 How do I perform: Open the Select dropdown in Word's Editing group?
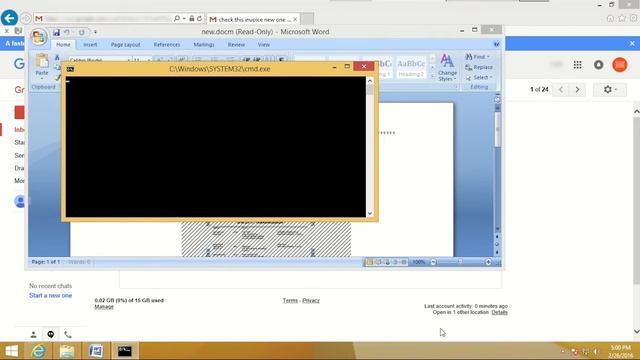(x=479, y=77)
